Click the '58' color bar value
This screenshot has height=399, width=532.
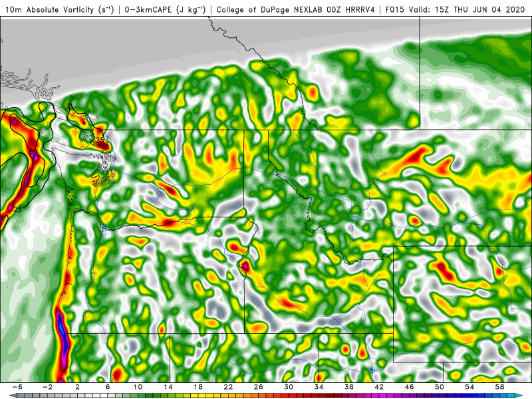[499, 387]
